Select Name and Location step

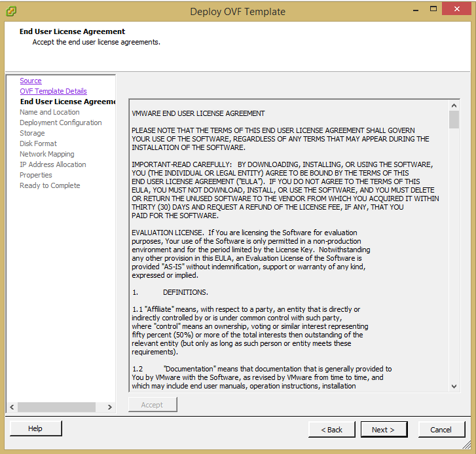50,112
